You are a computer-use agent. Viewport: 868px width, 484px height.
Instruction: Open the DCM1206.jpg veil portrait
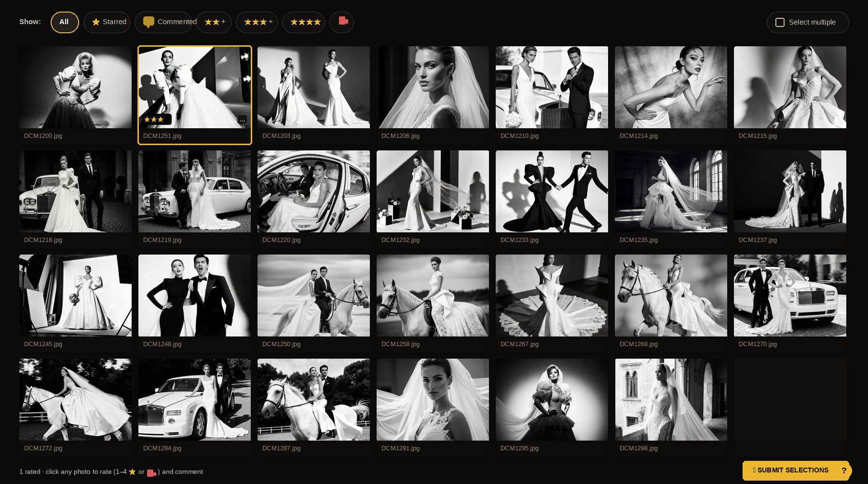click(x=433, y=87)
